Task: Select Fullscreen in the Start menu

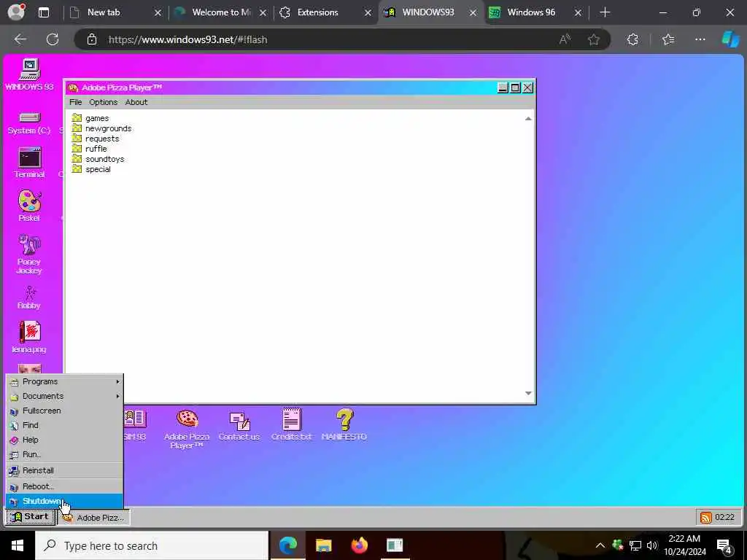Action: coord(64,411)
